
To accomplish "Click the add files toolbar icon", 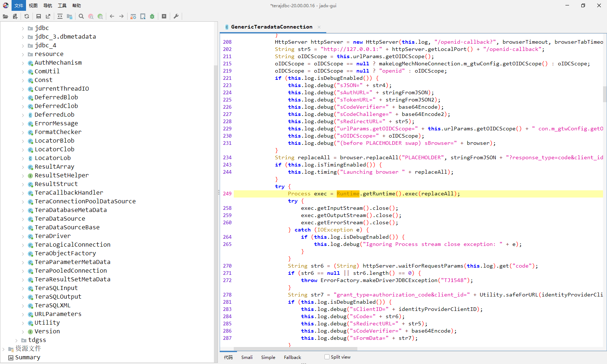I will (x=15, y=16).
